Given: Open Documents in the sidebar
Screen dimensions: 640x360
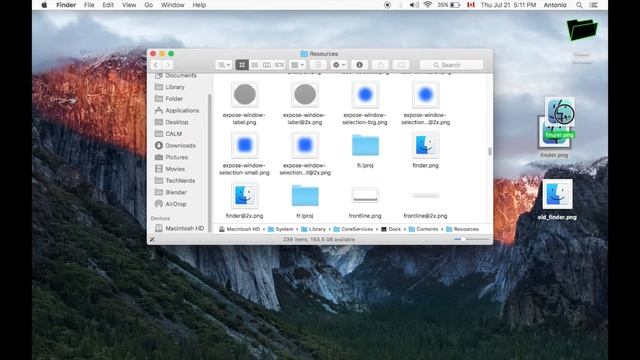Looking at the screenshot, I should 176,76.
